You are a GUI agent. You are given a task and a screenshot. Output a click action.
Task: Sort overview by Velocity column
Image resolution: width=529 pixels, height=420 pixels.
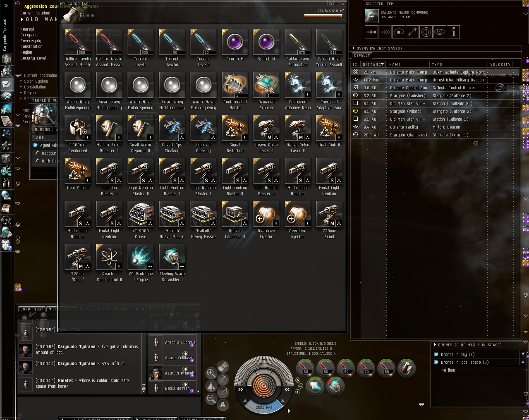point(500,64)
